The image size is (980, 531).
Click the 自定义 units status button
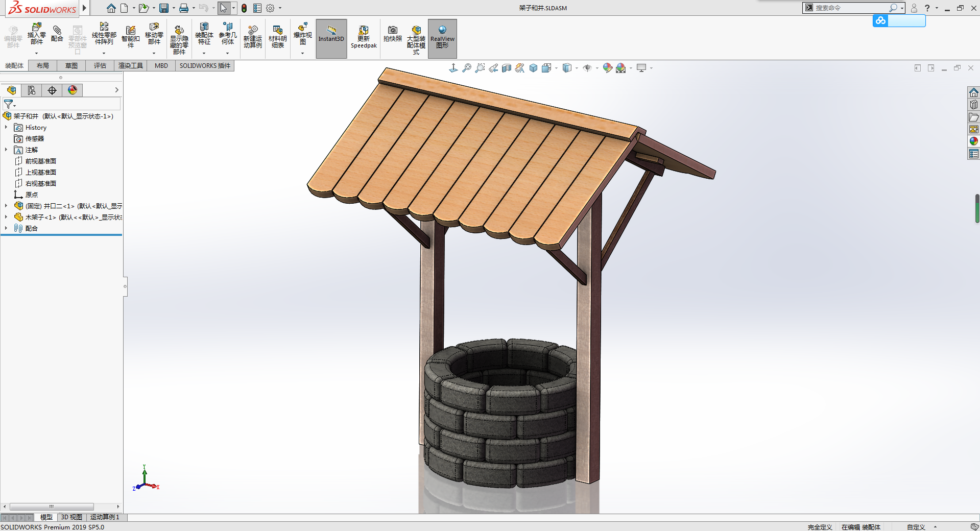pos(916,527)
